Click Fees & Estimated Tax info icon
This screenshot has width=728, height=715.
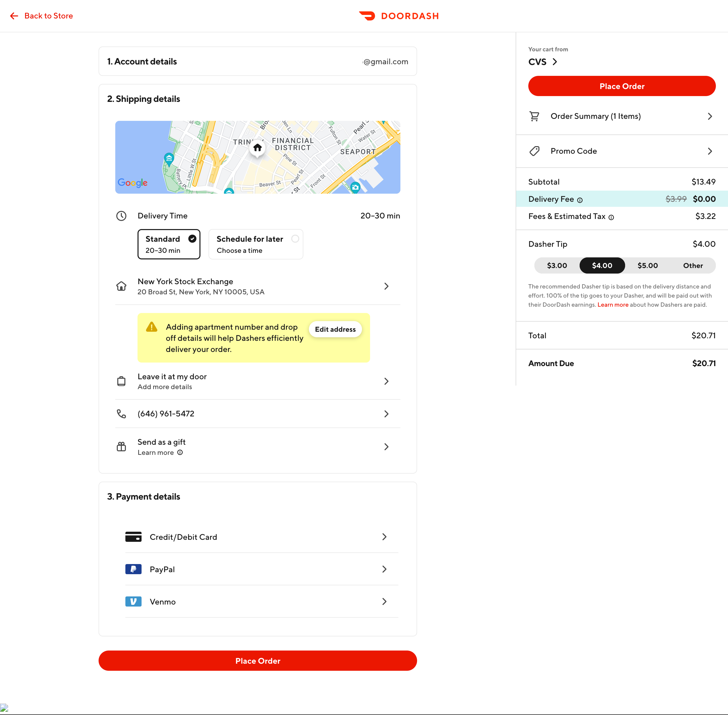(611, 217)
